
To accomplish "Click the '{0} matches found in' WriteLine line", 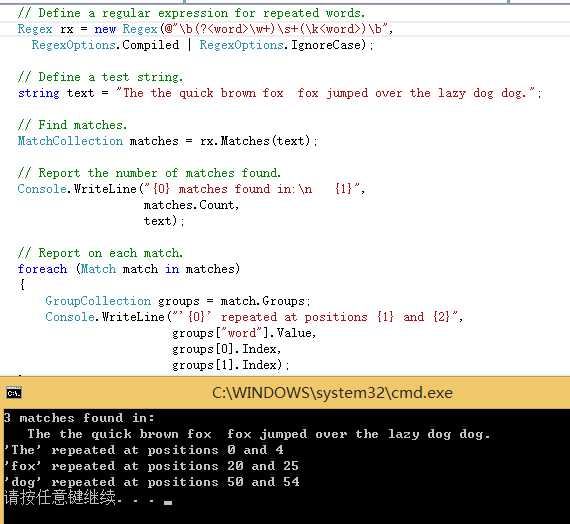I will [x=191, y=189].
